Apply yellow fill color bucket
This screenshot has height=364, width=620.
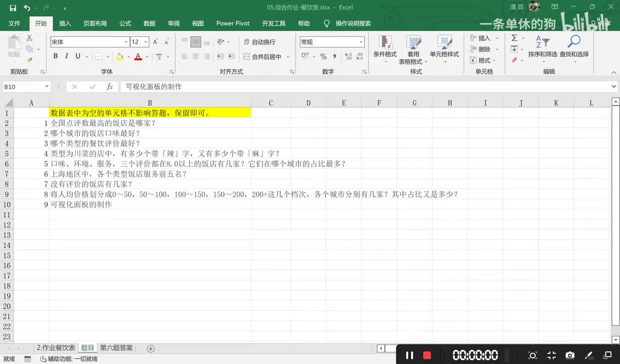pyautogui.click(x=119, y=57)
